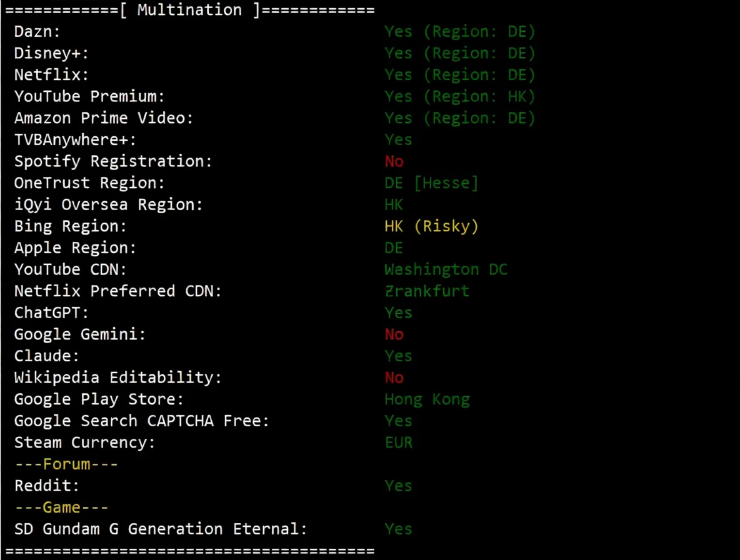The image size is (740, 560).
Task: Select Netflix 'Yes (Region: DE)' result
Action: pos(459,75)
